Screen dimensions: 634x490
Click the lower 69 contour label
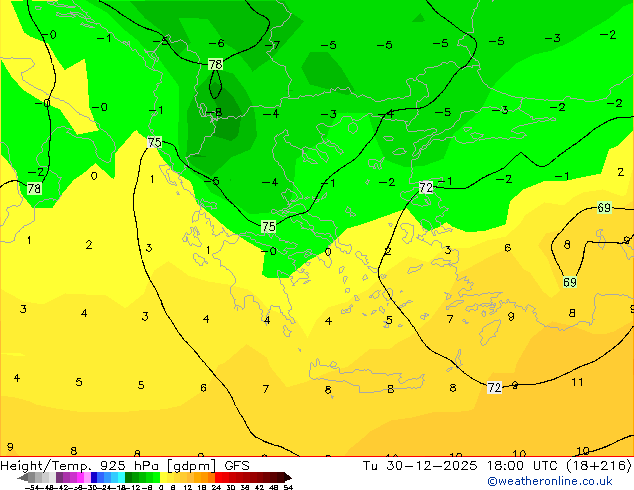[570, 282]
